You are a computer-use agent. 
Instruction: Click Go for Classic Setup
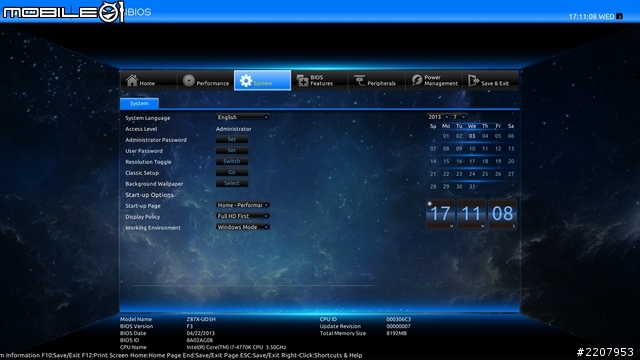click(232, 173)
